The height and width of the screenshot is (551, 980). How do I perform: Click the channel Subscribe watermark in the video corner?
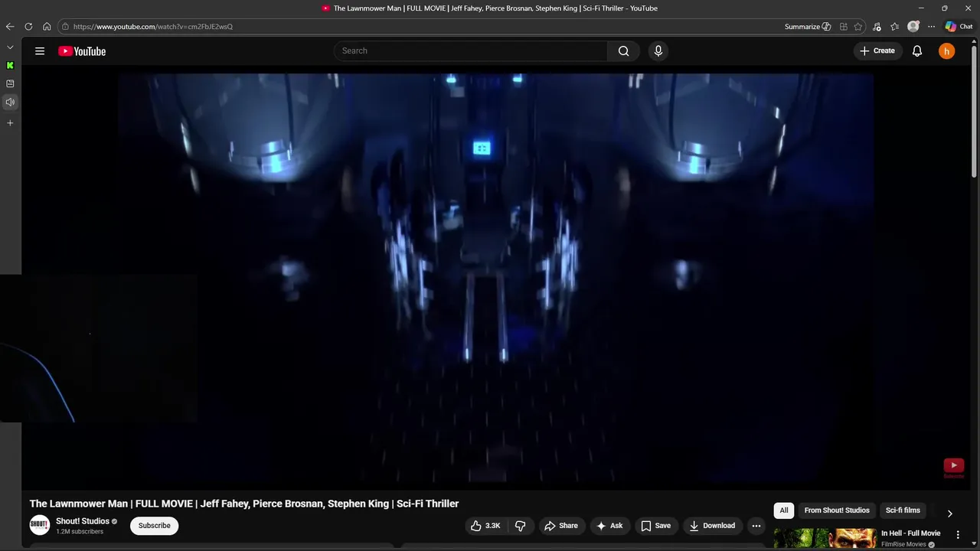pos(953,468)
